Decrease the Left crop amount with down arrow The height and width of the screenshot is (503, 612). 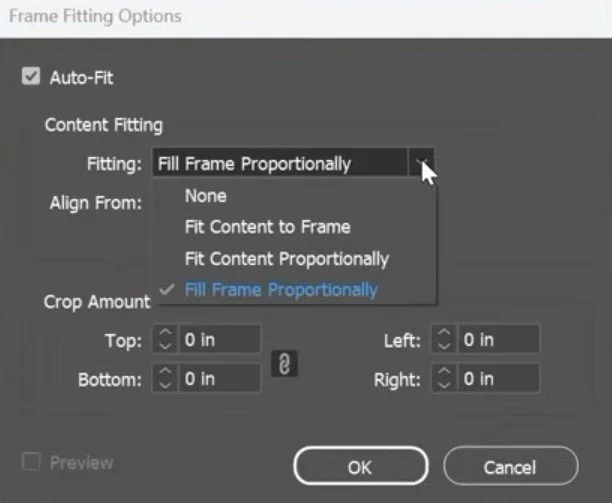pyautogui.click(x=444, y=346)
